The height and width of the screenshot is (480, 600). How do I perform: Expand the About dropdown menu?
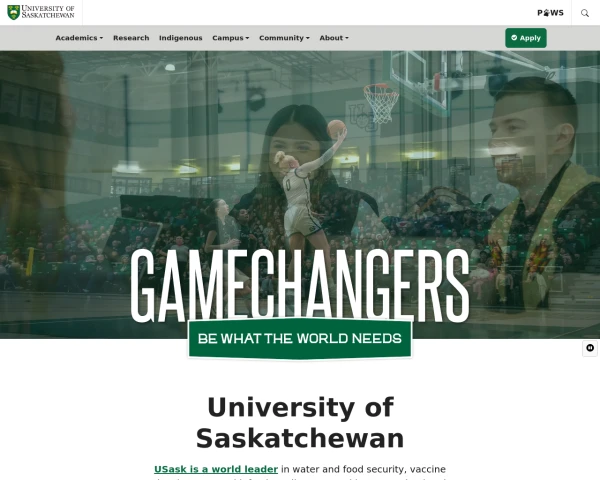[334, 38]
